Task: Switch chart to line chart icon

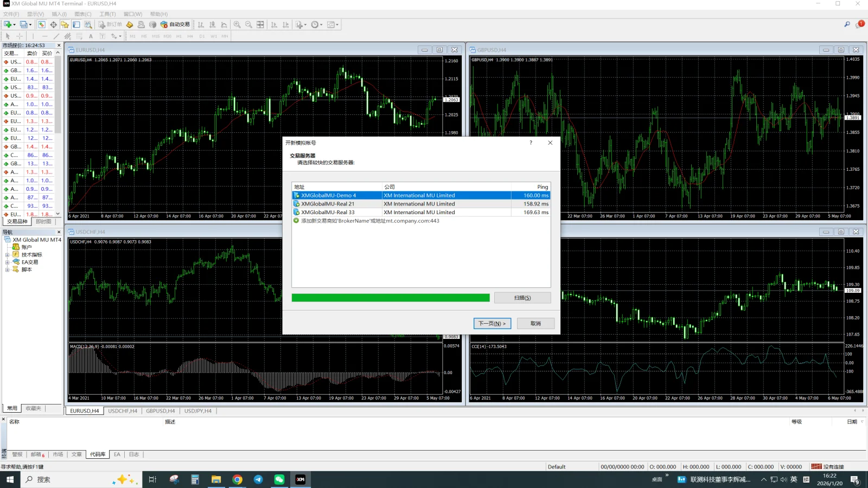Action: [224, 24]
